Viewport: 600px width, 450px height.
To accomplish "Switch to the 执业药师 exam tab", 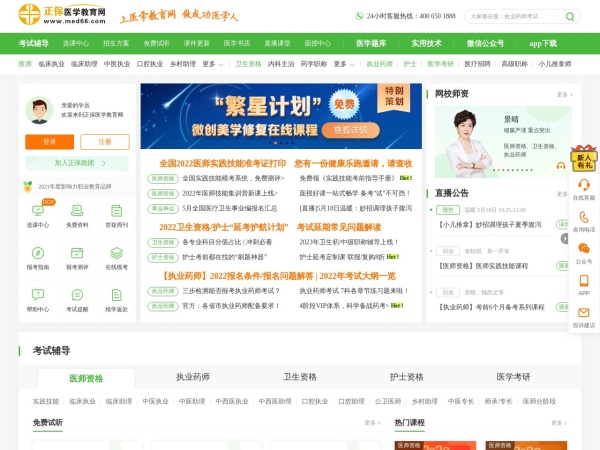I will pyautogui.click(x=193, y=378).
